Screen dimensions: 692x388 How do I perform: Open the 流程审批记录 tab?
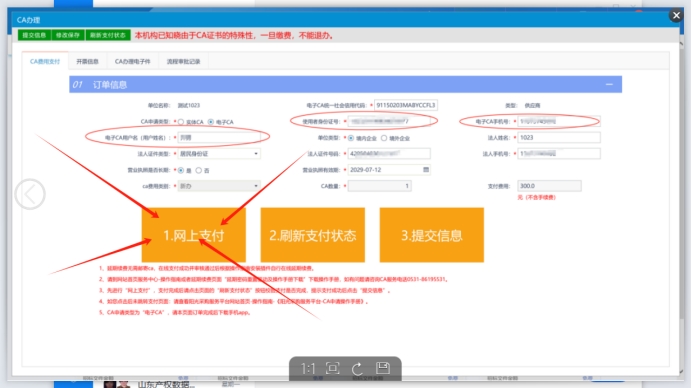coord(183,61)
